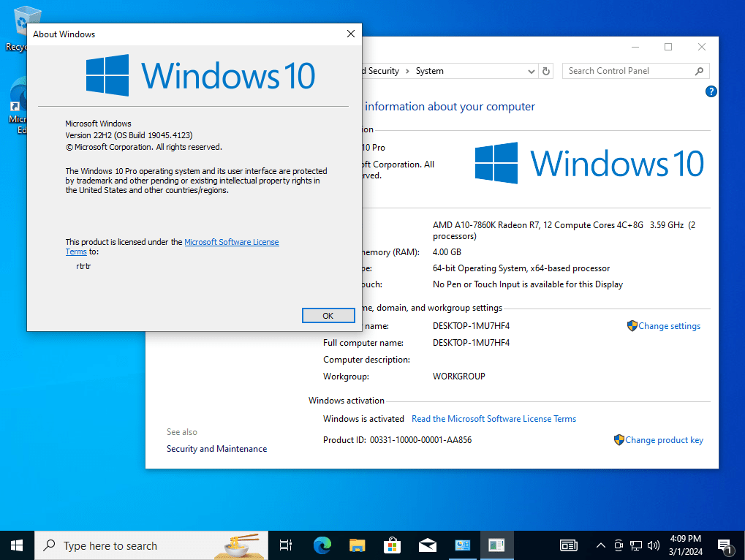Click the 4.00 GB memory value
This screenshot has width=745, height=560.
click(x=447, y=252)
